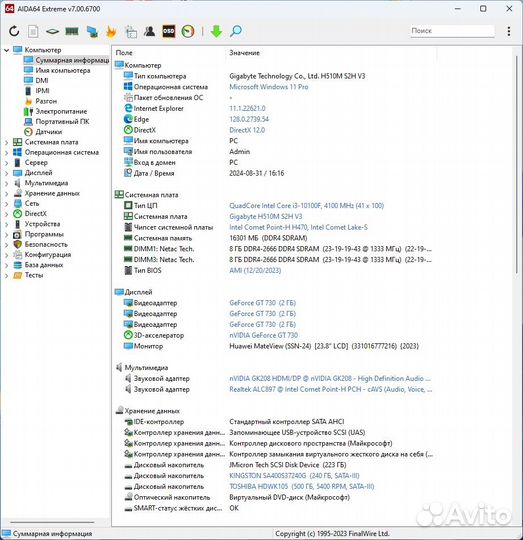523x540 pixels.
Task: Expand the Мультимедиа tree node
Action: pos(6,183)
